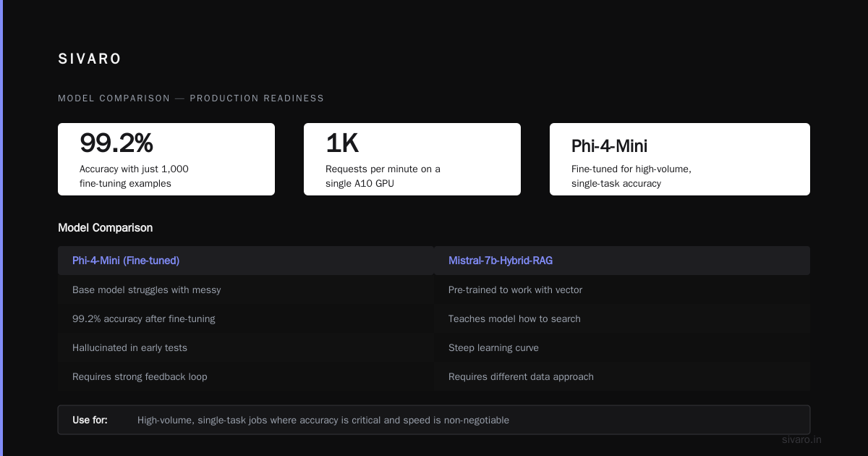Click 'Requires different data approach' row

click(x=622, y=376)
